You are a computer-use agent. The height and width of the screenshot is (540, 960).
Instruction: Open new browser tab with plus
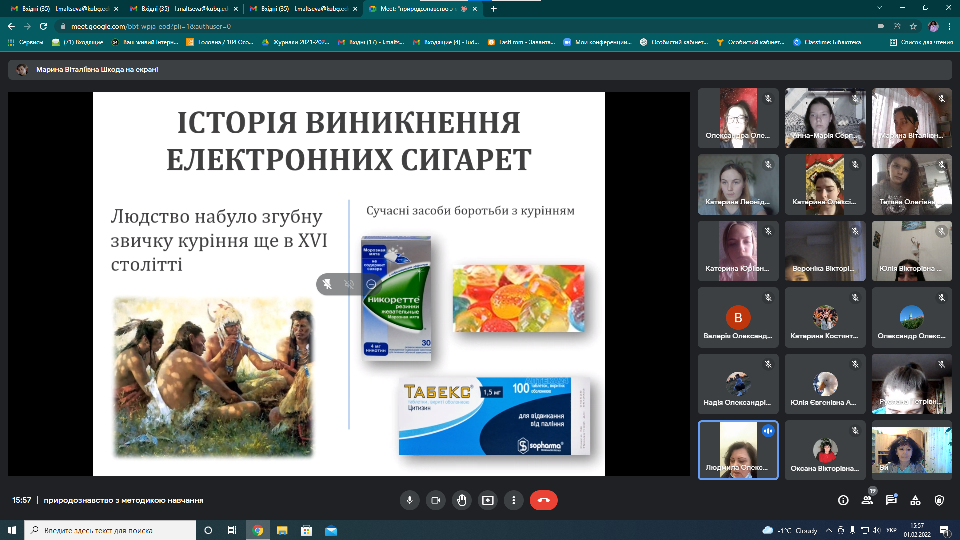(x=493, y=9)
